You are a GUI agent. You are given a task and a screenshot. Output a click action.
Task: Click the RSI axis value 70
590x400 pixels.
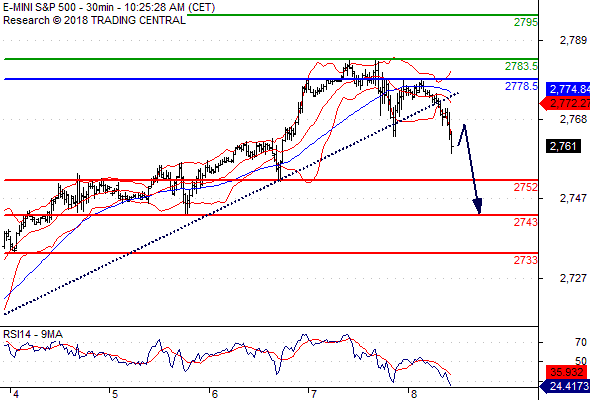(x=581, y=342)
